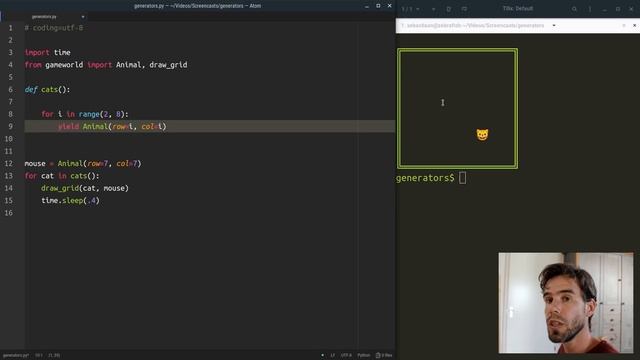
Task: Open the UTF-8 encoding selector
Action: click(346, 355)
